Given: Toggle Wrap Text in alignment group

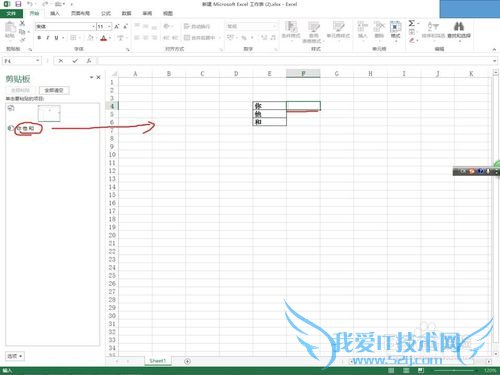Looking at the screenshot, I should pos(197,26).
